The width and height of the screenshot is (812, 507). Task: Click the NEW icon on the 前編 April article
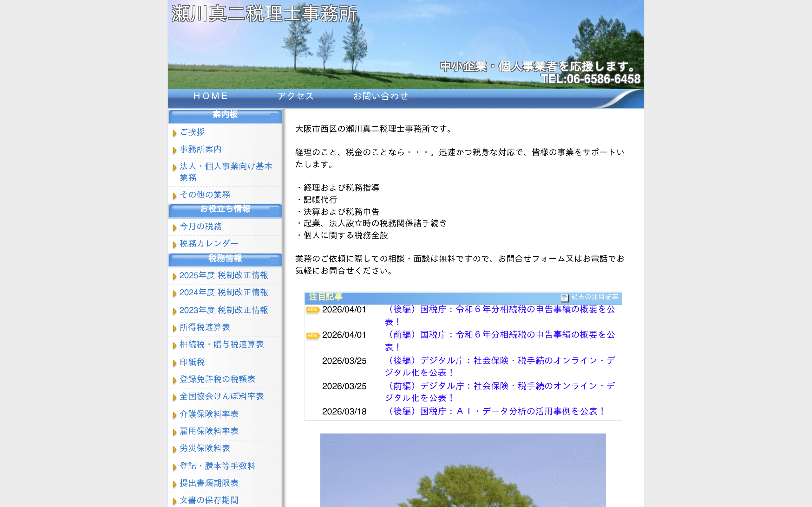click(x=312, y=335)
